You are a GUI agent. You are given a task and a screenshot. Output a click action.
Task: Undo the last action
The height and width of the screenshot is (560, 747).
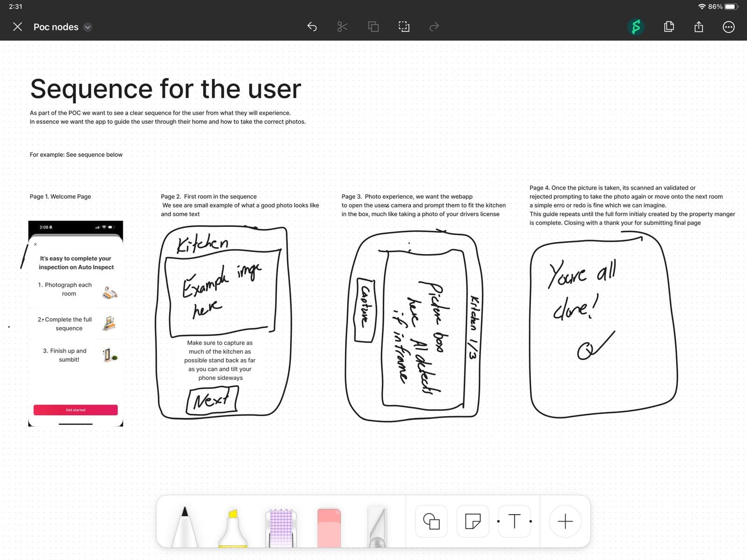click(x=312, y=27)
